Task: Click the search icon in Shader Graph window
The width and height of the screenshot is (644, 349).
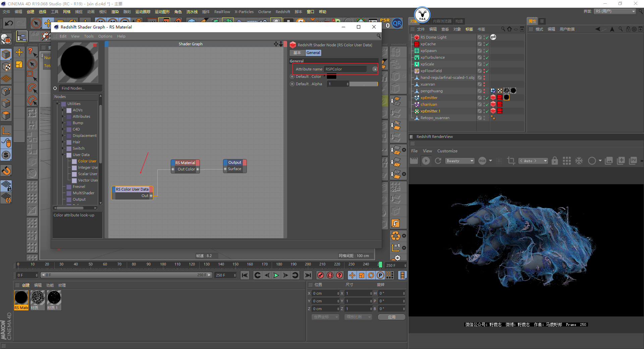Action: pos(379,36)
